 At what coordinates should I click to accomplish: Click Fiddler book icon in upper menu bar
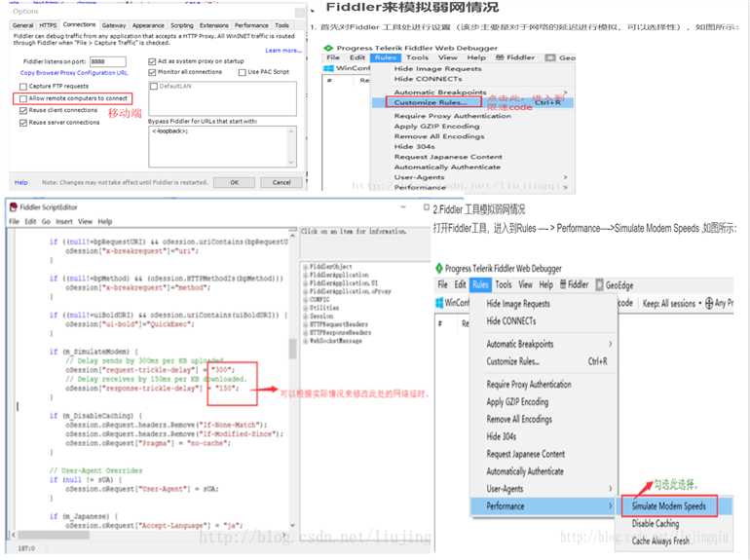(x=500, y=57)
